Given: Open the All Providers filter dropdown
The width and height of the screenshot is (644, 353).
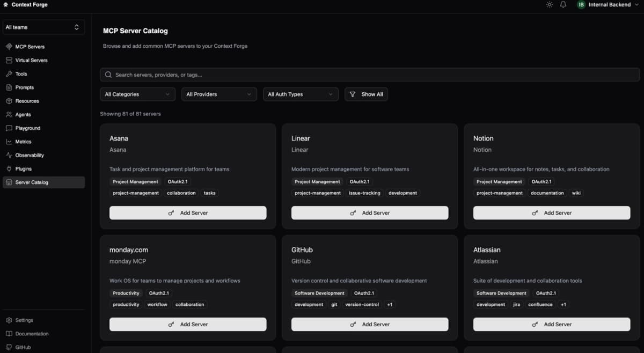Looking at the screenshot, I should point(219,94).
